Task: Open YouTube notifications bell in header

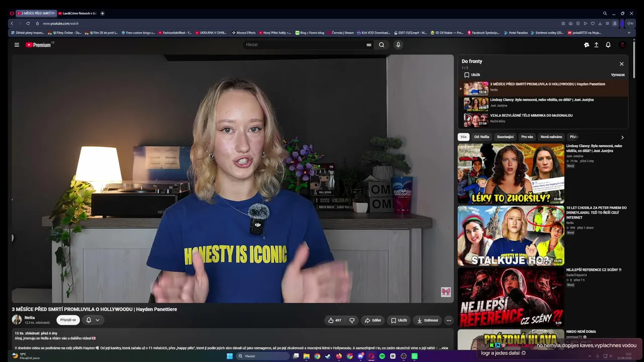Action: [x=608, y=45]
